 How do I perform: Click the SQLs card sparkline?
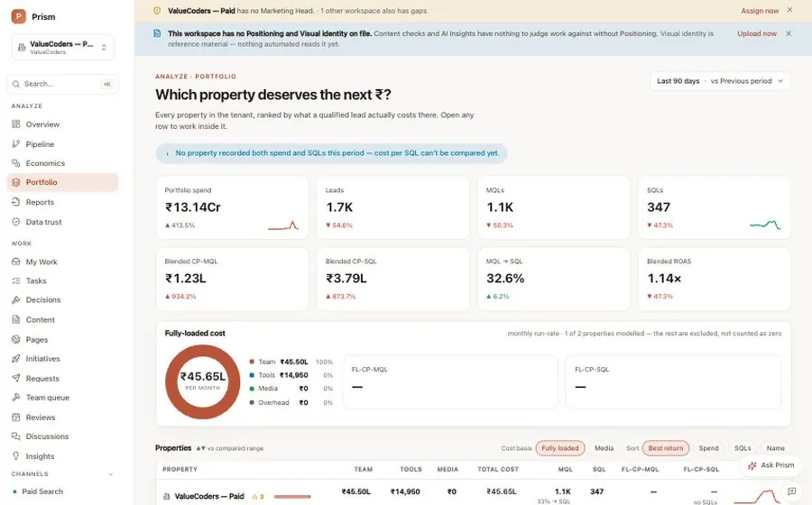765,225
